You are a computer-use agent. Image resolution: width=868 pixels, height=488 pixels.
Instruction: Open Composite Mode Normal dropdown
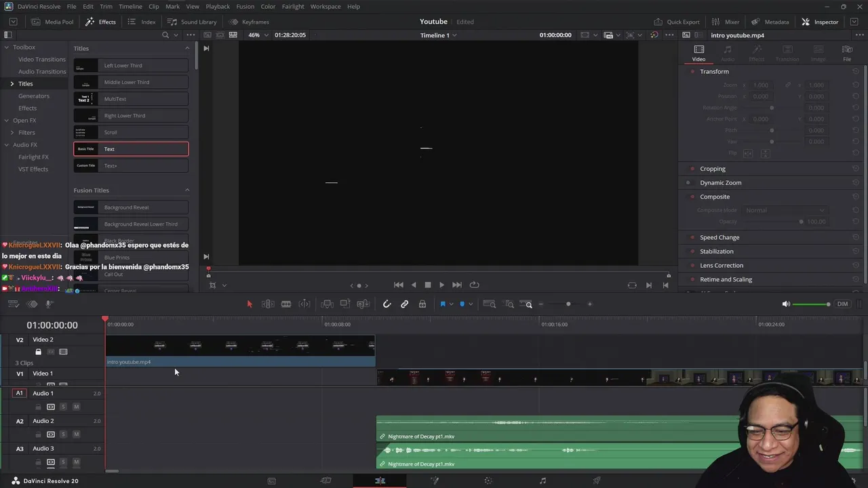click(x=785, y=210)
